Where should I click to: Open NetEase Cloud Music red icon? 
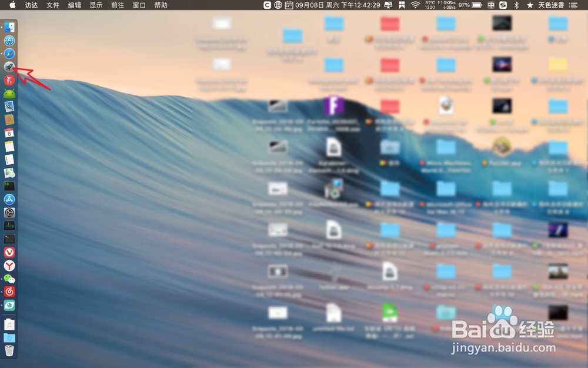(9, 292)
